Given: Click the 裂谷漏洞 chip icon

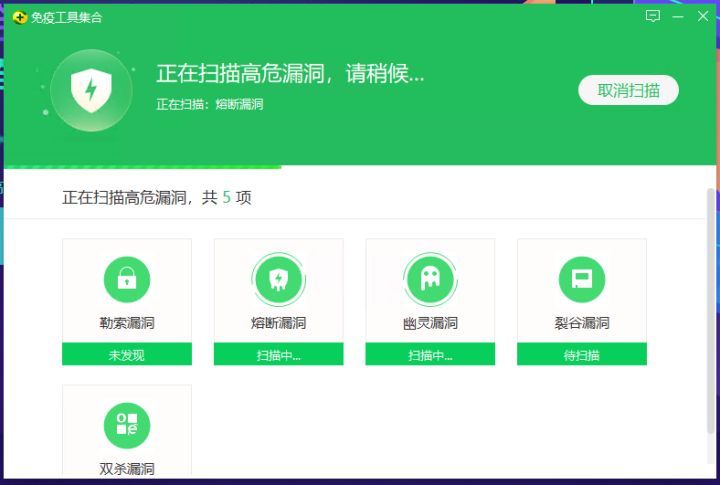Looking at the screenshot, I should click(581, 279).
